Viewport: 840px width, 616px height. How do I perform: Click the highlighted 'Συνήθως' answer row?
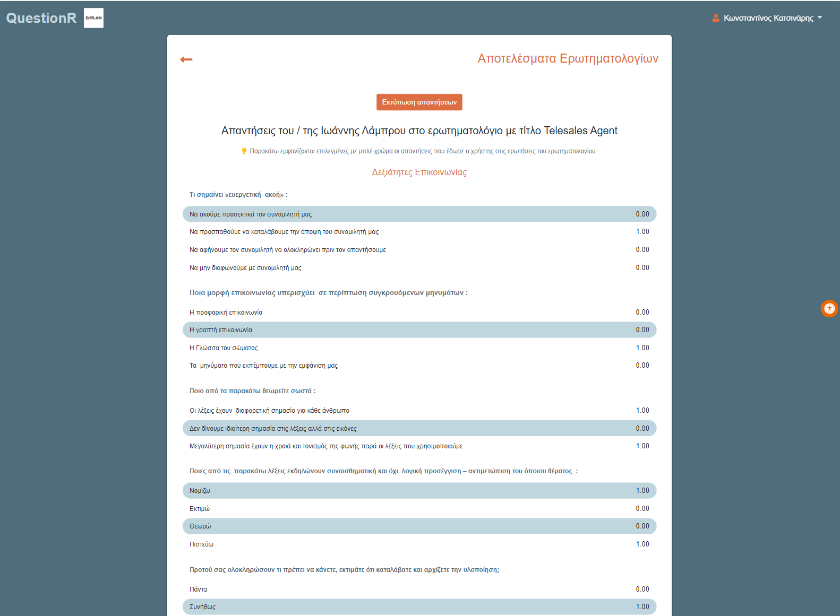pyautogui.click(x=419, y=607)
